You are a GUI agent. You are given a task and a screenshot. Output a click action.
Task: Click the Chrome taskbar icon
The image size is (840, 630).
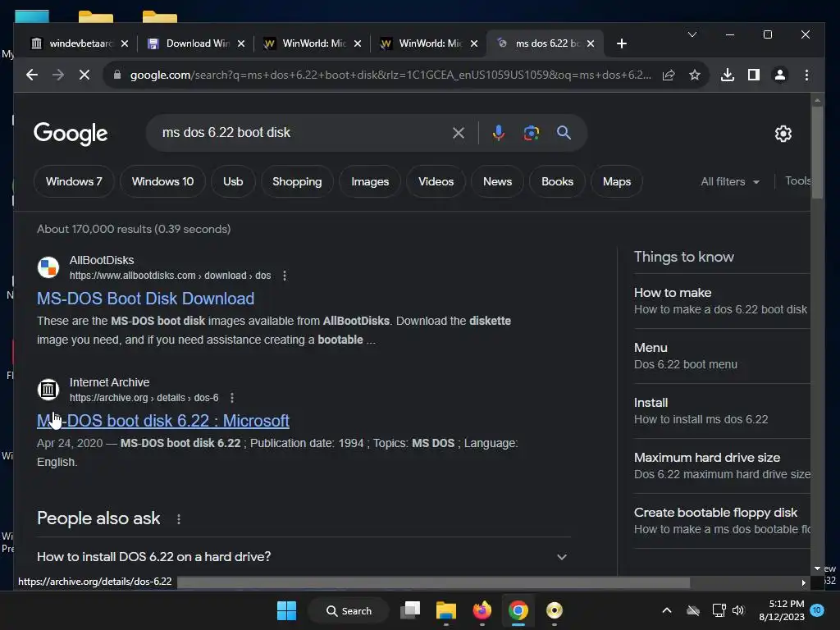(518, 610)
